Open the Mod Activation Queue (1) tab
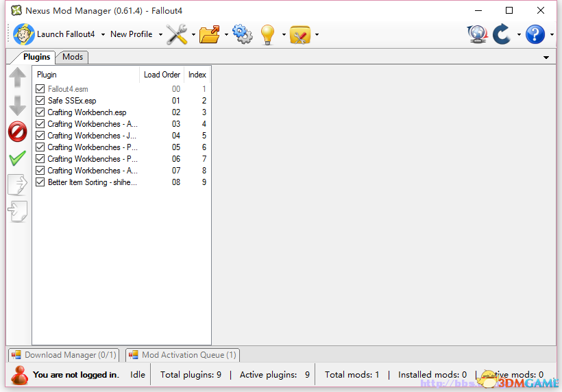This screenshot has width=562, height=392. (183, 355)
